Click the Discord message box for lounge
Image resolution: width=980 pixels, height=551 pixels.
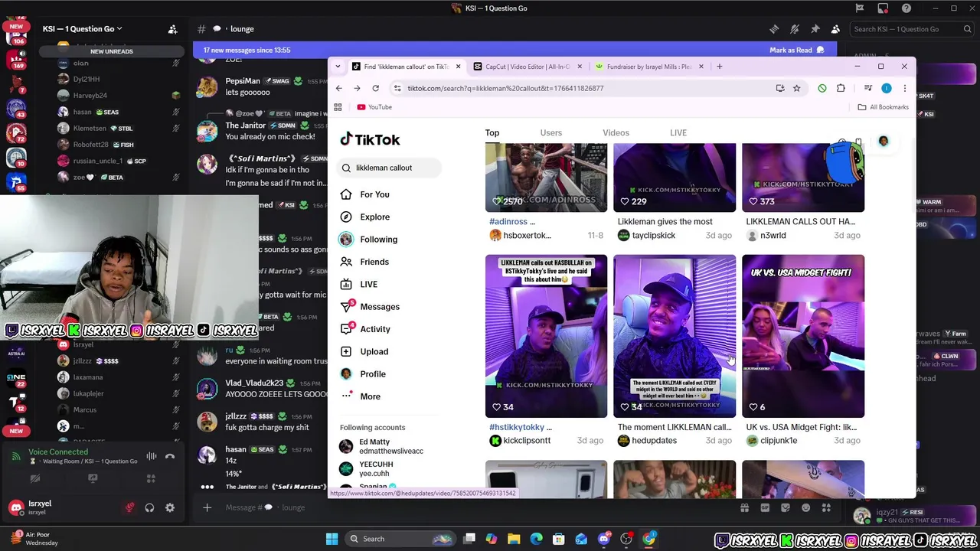(475, 507)
